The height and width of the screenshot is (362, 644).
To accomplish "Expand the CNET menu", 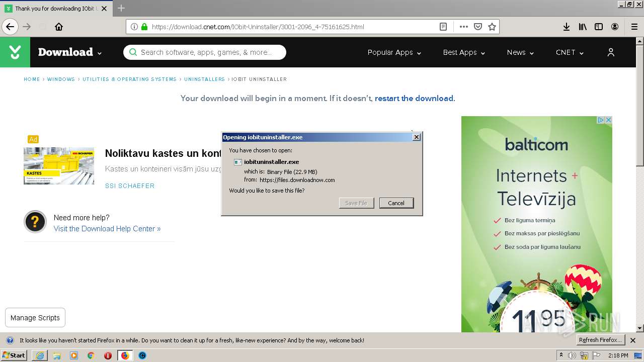I will click(570, 52).
